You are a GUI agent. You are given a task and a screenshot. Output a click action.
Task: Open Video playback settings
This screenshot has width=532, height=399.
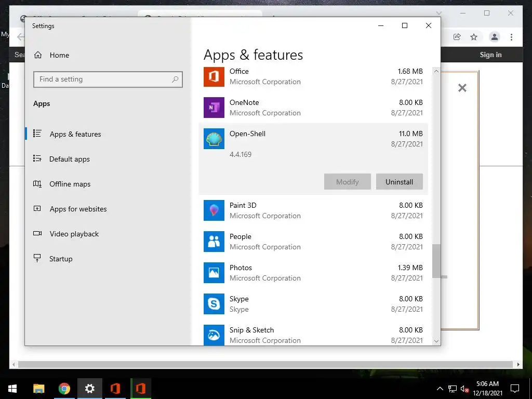(74, 234)
